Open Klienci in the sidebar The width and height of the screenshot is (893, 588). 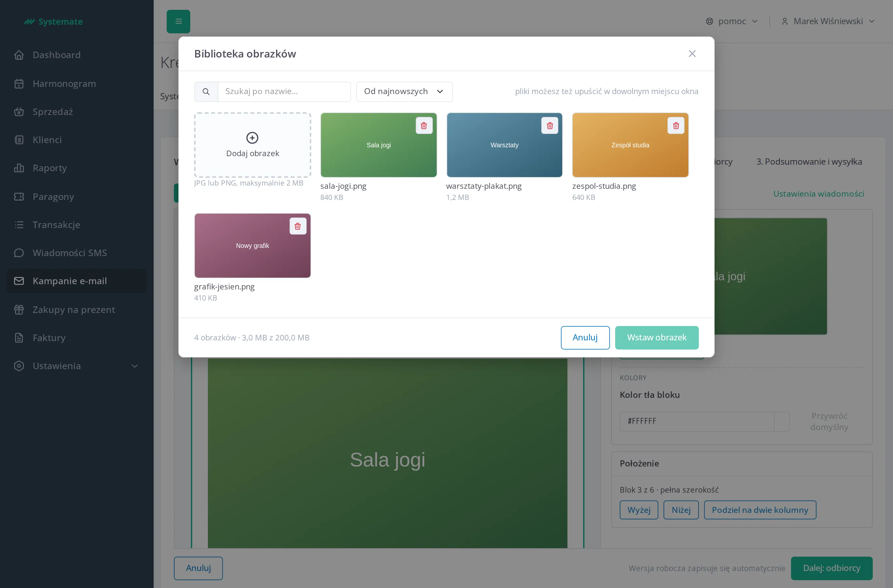[x=76, y=139]
